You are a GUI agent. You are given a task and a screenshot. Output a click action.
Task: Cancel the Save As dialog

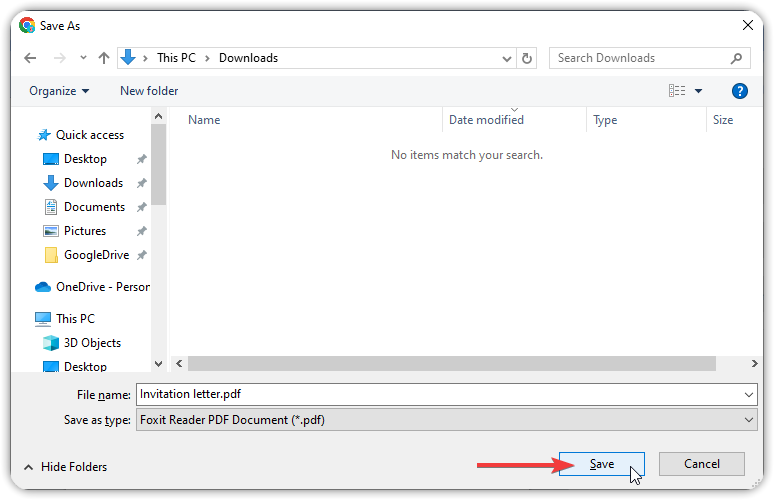pyautogui.click(x=701, y=464)
